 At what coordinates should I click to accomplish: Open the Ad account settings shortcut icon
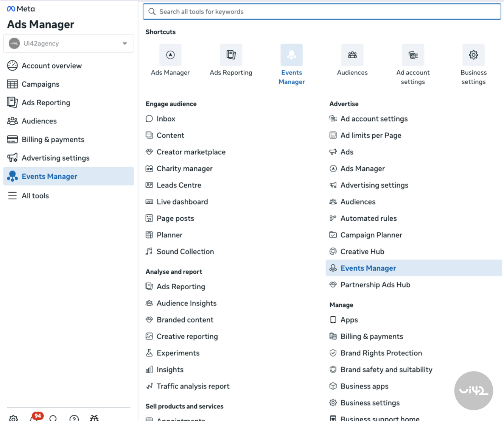click(413, 55)
